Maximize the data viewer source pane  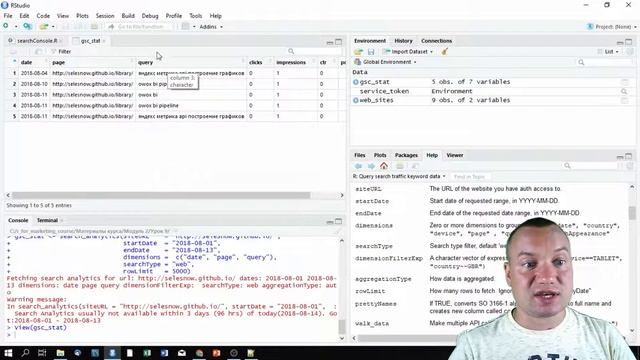[x=338, y=42]
